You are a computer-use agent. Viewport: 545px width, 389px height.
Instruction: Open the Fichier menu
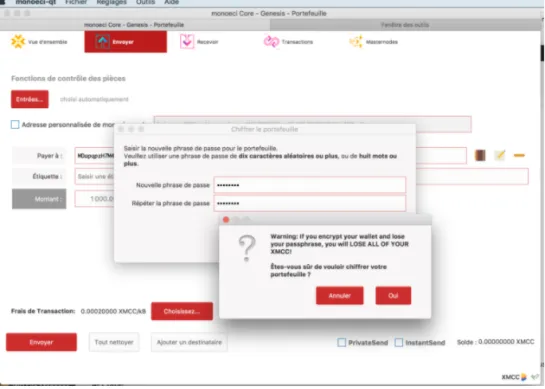click(76, 2)
